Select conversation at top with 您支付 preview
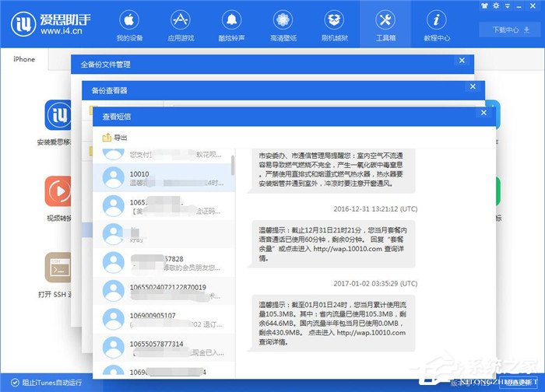This screenshot has height=392, width=545. click(x=163, y=156)
